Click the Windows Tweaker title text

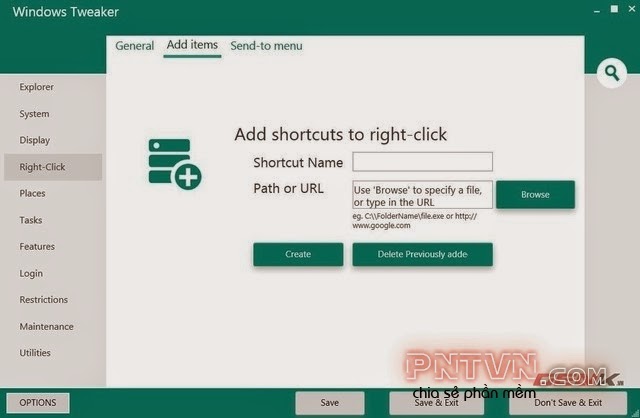click(x=66, y=12)
